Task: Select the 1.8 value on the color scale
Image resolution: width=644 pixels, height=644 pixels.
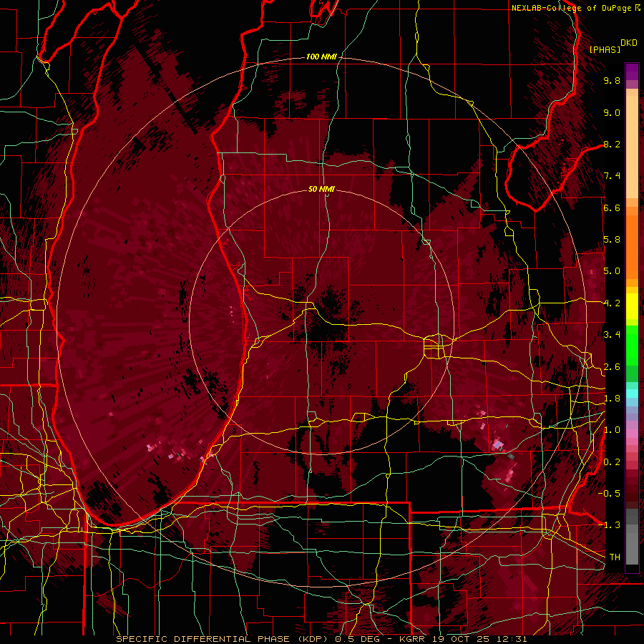Action: 612,399
